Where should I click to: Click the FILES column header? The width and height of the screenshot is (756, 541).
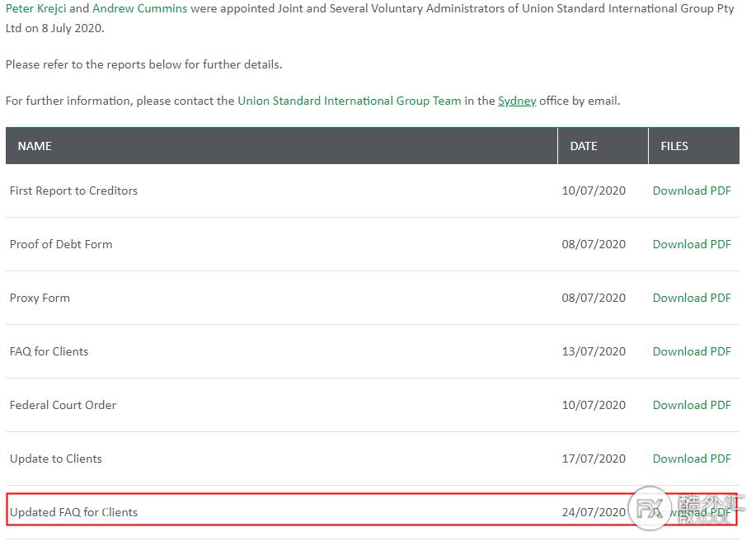[674, 146]
